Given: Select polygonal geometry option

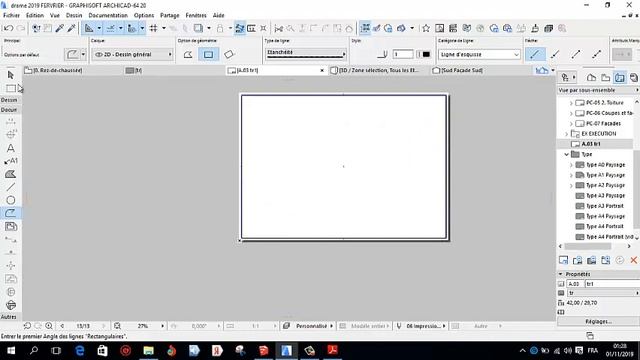Looking at the screenshot, I should 188,54.
